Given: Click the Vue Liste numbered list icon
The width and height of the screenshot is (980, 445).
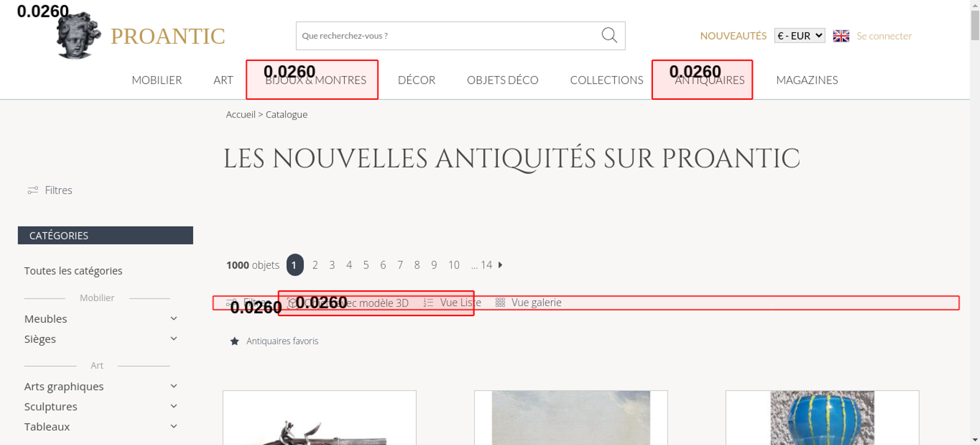Looking at the screenshot, I should [428, 303].
